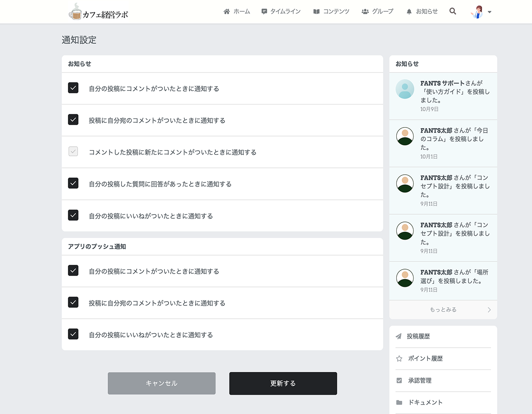This screenshot has height=414, width=532.
Task: Open コンテンツ from the navigation
Action: 331,11
